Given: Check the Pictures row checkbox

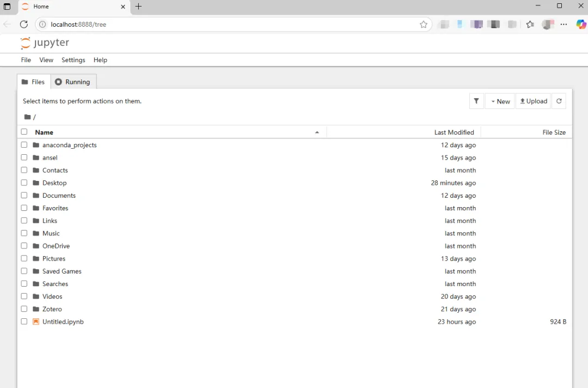Looking at the screenshot, I should click(24, 258).
